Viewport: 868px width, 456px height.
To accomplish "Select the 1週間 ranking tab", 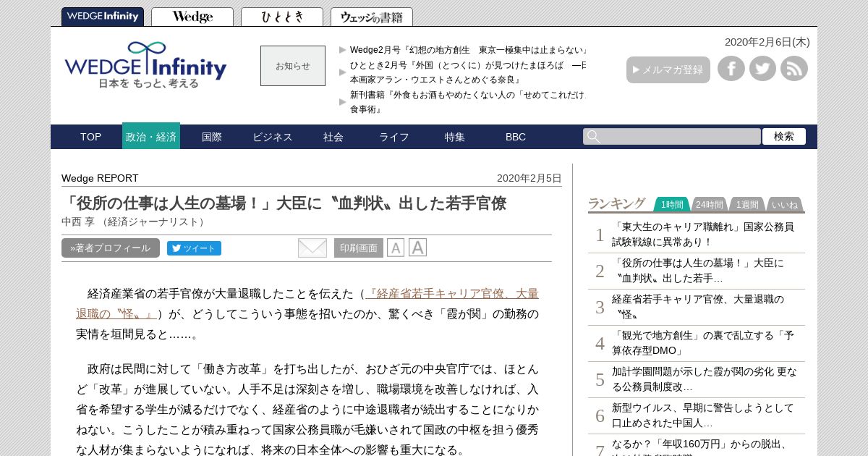I will (747, 205).
